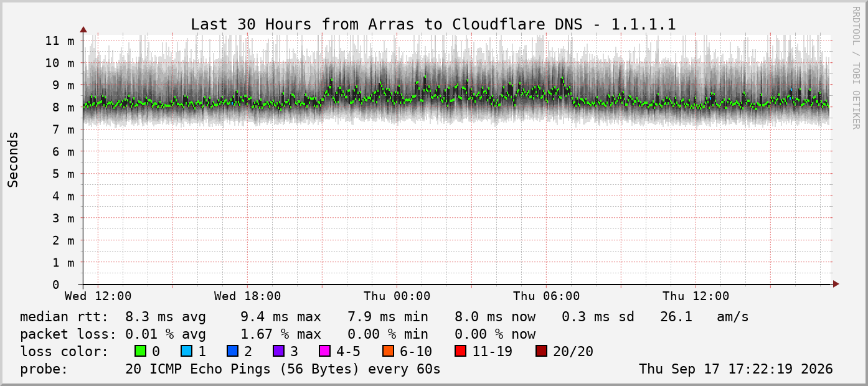Click the dark red 20/20 loss swatch

541,351
